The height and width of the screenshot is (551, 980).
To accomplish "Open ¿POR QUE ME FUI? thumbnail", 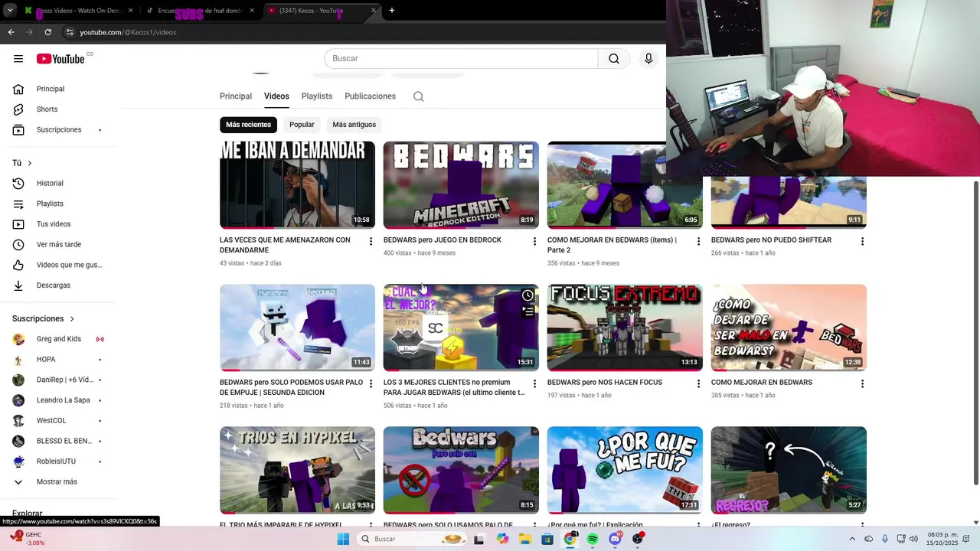I will coord(625,470).
